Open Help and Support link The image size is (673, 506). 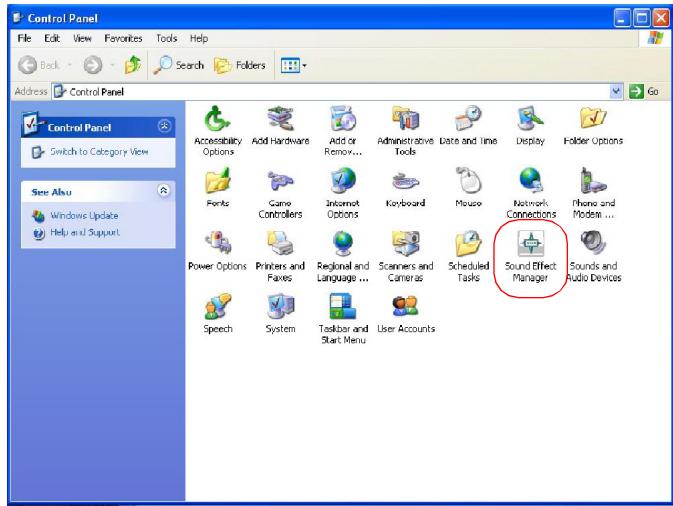85,232
